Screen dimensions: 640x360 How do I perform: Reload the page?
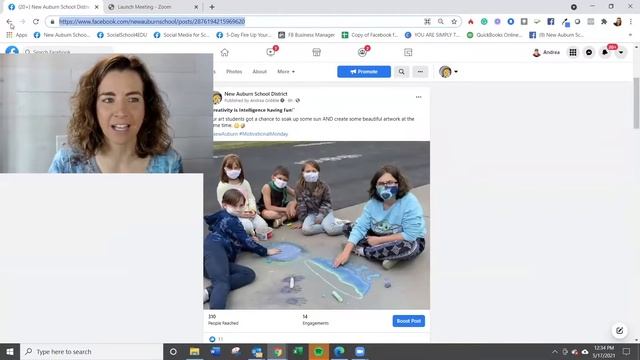point(36,22)
